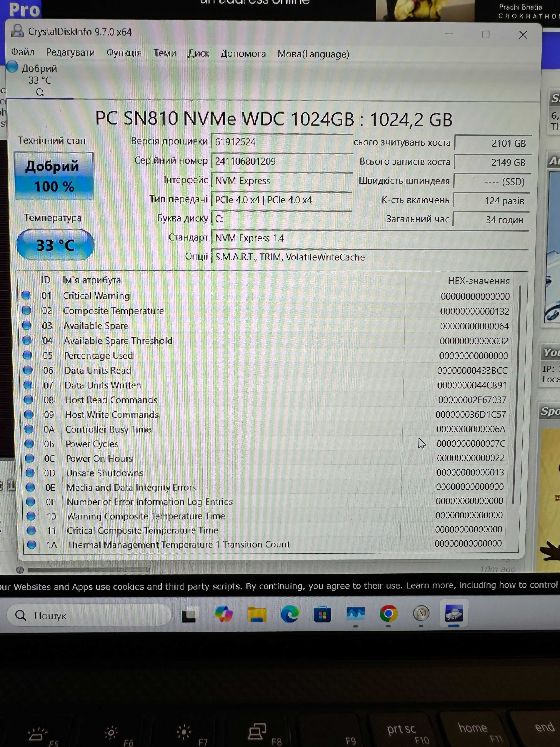Click status icon for Thermal Management Temperature 1 row
Screen dimensions: 560x747
pyautogui.click(x=32, y=544)
